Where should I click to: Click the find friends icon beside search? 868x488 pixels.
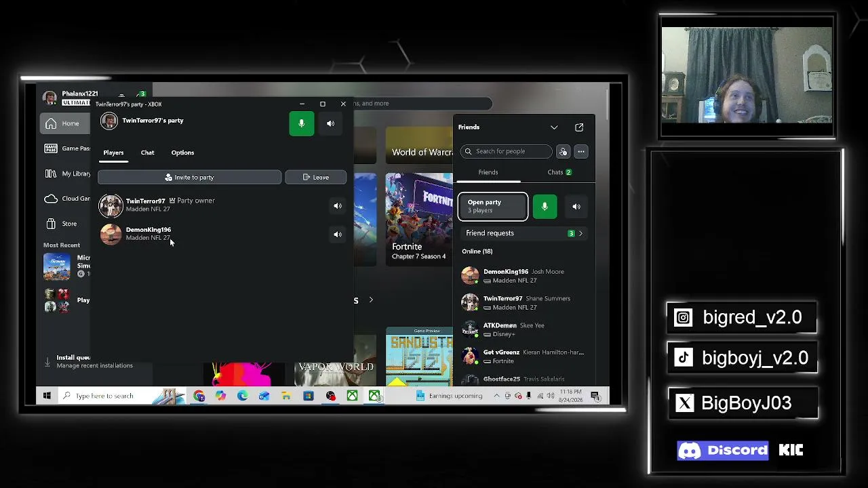coord(563,151)
